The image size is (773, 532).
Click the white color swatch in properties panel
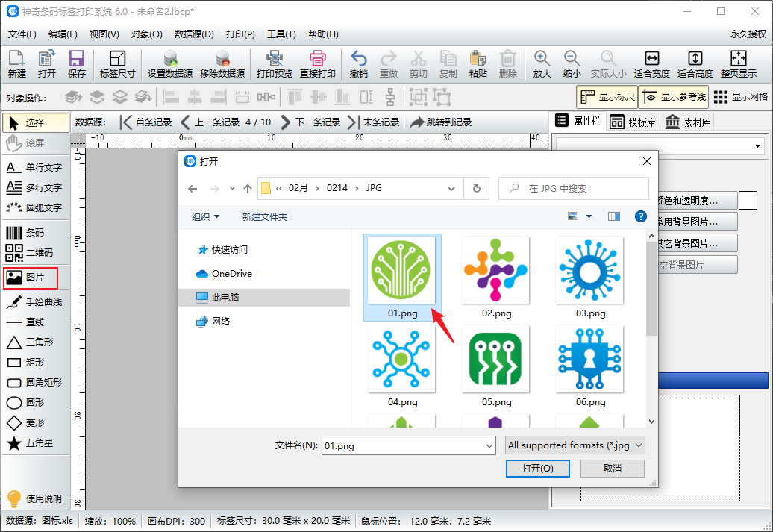(x=748, y=200)
